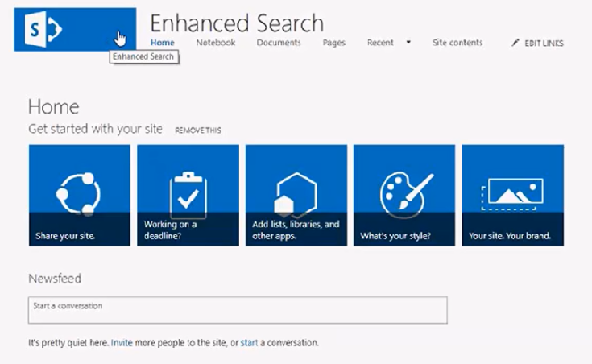Select Recent in the navigation bar
This screenshot has width=592, height=364.
[x=380, y=43]
